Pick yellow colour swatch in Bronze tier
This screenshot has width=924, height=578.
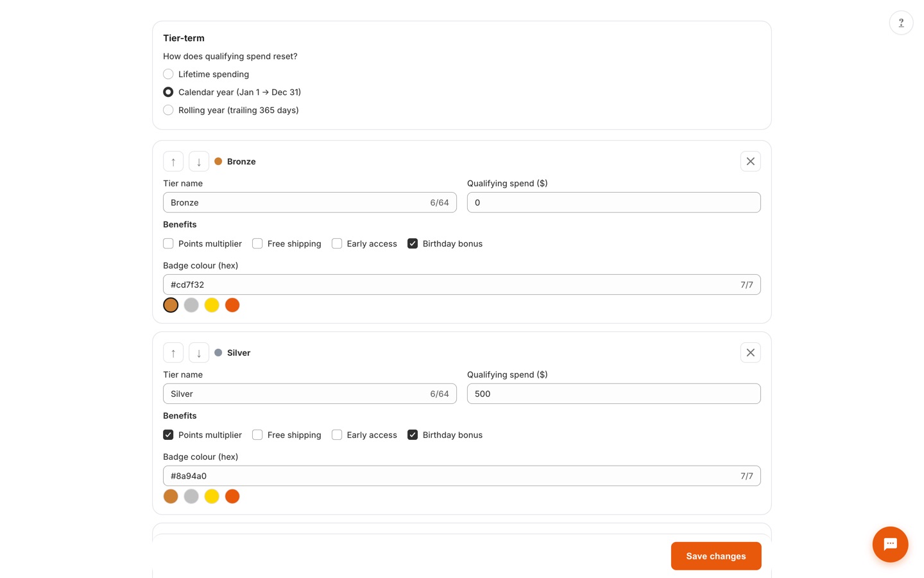tap(212, 305)
